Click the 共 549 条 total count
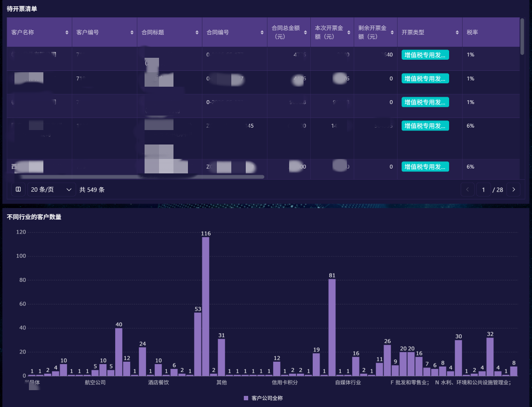 (92, 190)
